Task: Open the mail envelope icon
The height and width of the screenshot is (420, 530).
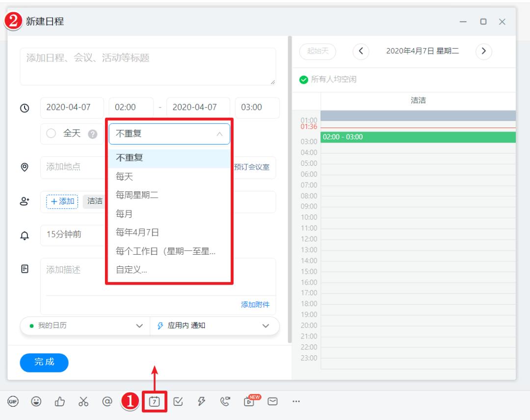Action: pyautogui.click(x=273, y=401)
